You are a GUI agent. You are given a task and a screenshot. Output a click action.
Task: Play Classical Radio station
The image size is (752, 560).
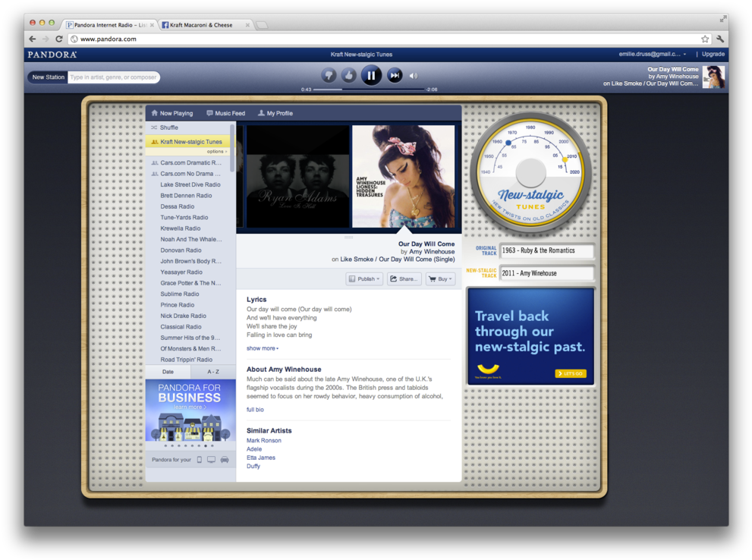[181, 327]
